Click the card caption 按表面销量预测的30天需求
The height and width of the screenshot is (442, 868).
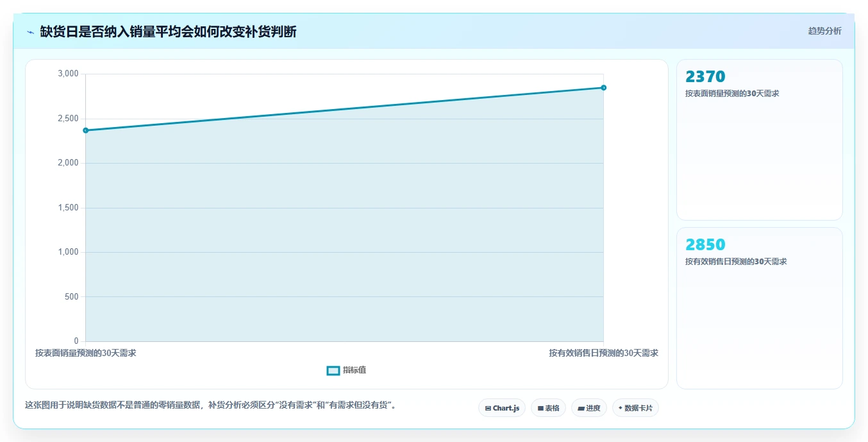tap(732, 94)
